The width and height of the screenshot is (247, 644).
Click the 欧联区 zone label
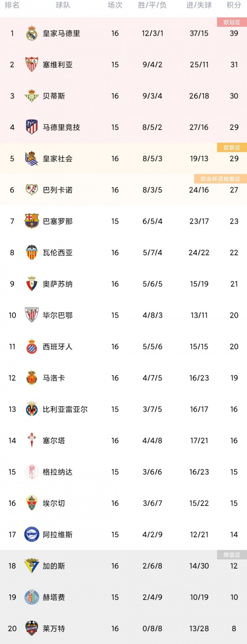(x=232, y=148)
